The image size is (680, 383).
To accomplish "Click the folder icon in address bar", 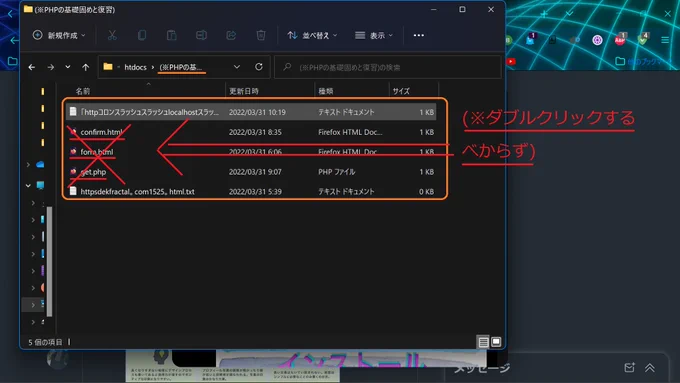I will pyautogui.click(x=108, y=67).
